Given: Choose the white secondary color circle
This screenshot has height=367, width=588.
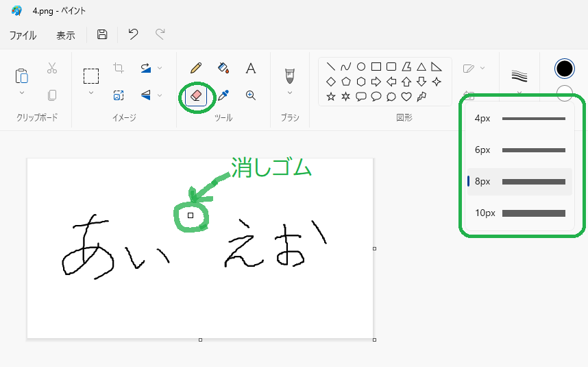Looking at the screenshot, I should (x=565, y=93).
